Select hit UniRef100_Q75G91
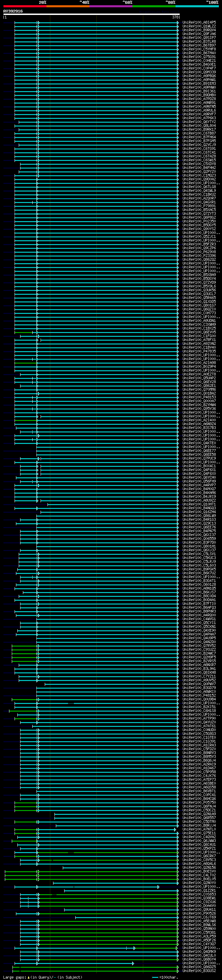 (199, 57)
